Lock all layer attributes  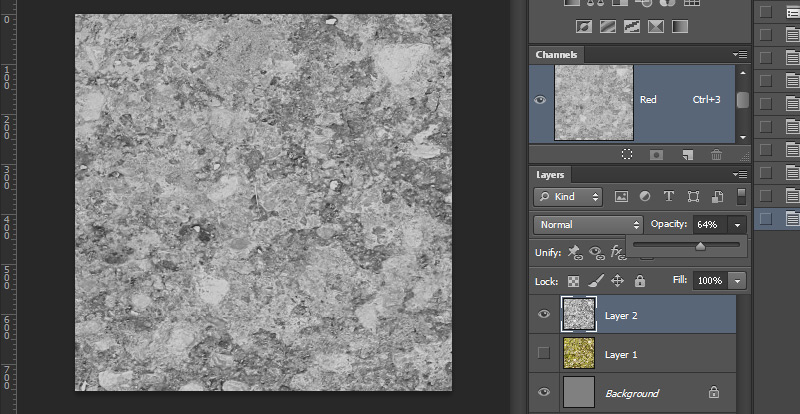pyautogui.click(x=640, y=281)
